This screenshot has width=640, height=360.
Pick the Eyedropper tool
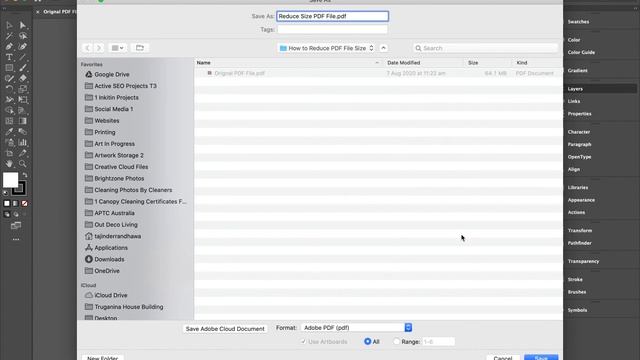click(9, 131)
